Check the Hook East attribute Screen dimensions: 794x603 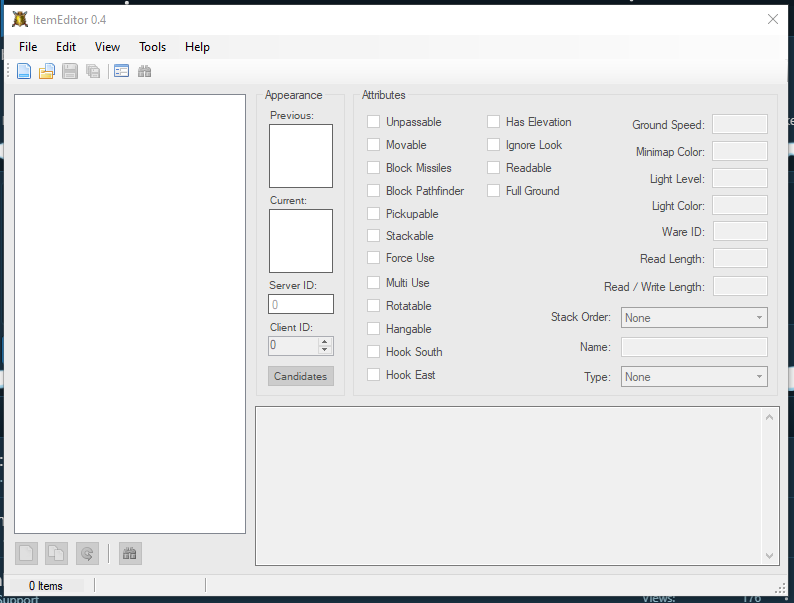373,375
